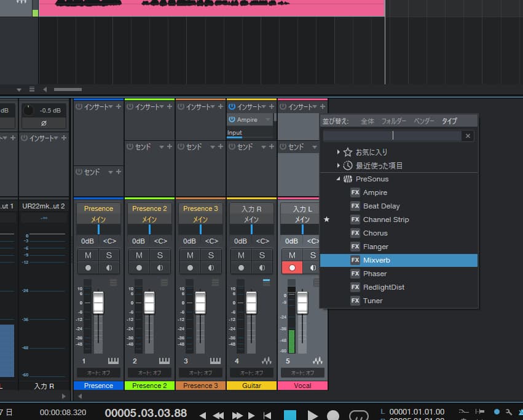This screenshot has height=420, width=523.
Task: Disable record arm on the Vocal channel
Action: 292,267
